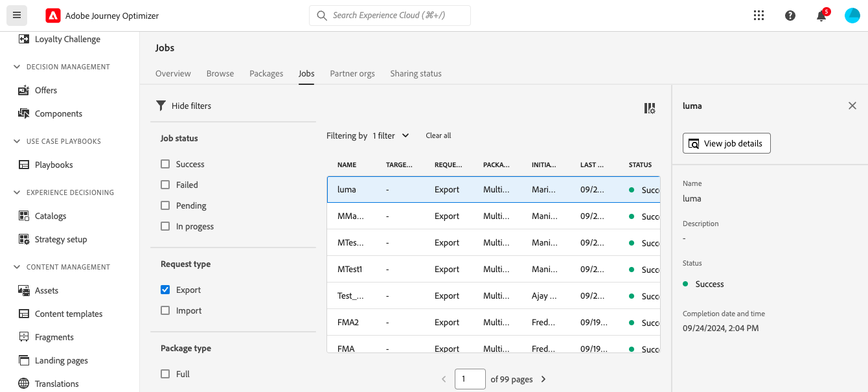
Task: Click the user profile avatar
Action: (852, 16)
